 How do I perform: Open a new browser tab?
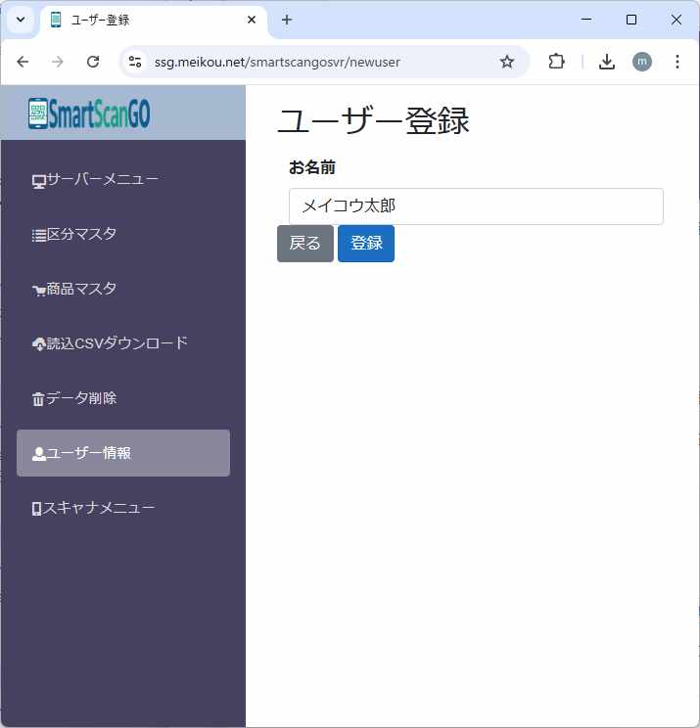point(287,20)
